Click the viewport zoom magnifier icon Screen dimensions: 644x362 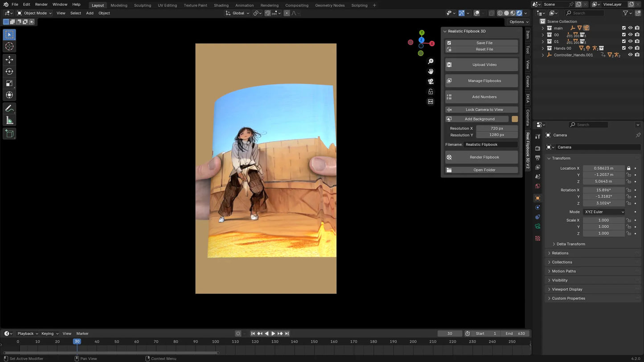pos(431,61)
